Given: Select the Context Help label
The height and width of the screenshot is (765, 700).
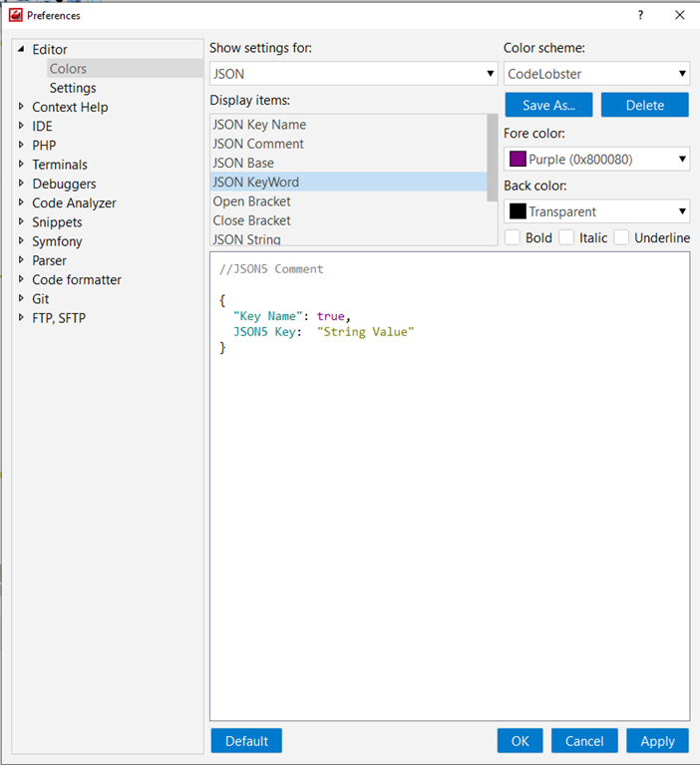Looking at the screenshot, I should coord(70,107).
